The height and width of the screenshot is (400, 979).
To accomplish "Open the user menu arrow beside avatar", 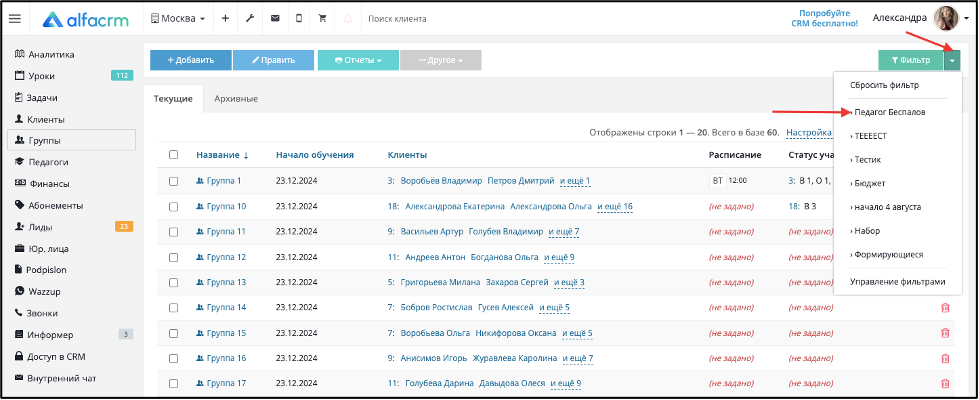I will [967, 19].
